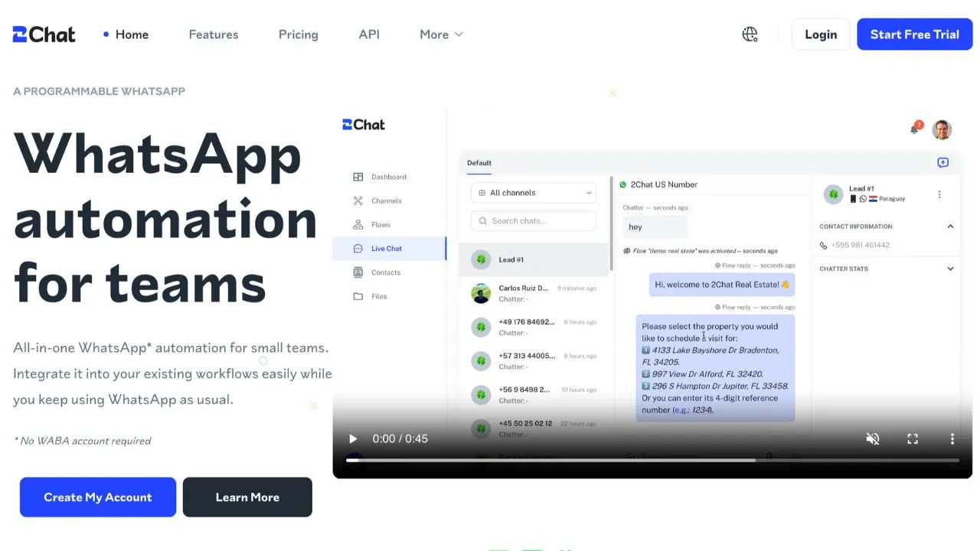Viewport: 980px width, 551px height.
Task: Click the video progress bar
Action: point(652,460)
